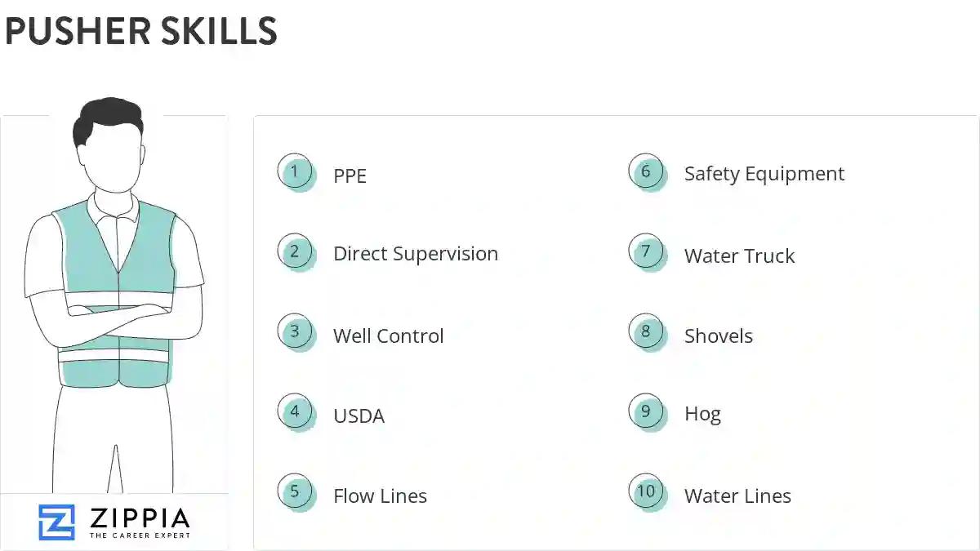The height and width of the screenshot is (551, 980).
Task: Click the number 7 circle badge
Action: point(646,252)
